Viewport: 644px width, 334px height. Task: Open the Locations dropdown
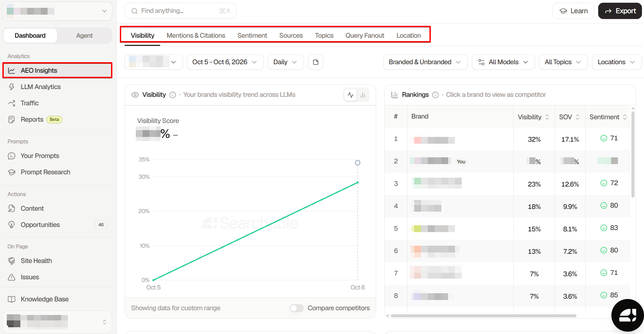[617, 62]
